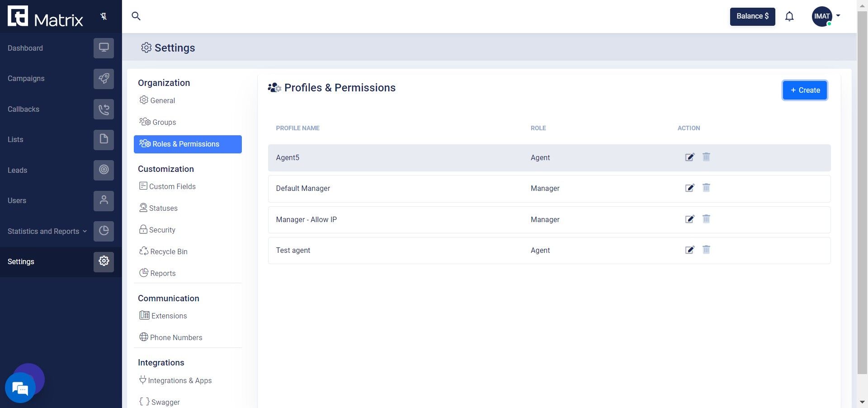Viewport: 868px width, 408px height.
Task: Expand the Statistics and Reports section
Action: 47,231
